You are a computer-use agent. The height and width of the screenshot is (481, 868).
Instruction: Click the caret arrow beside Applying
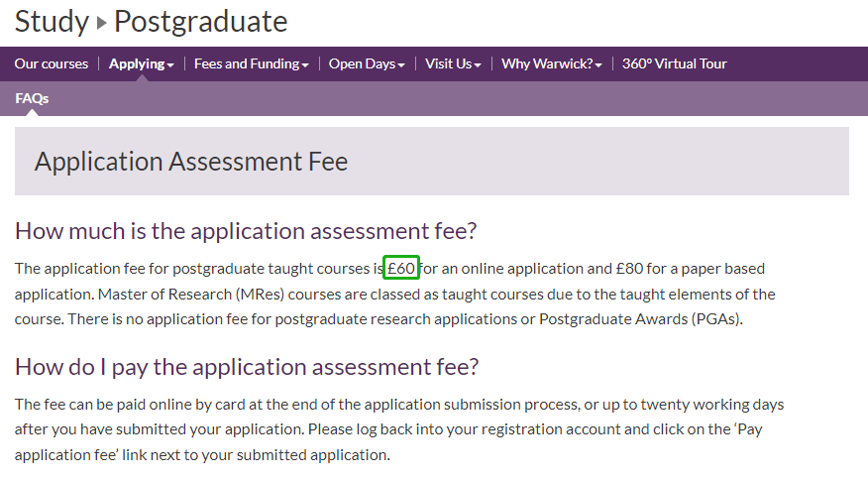point(170,65)
